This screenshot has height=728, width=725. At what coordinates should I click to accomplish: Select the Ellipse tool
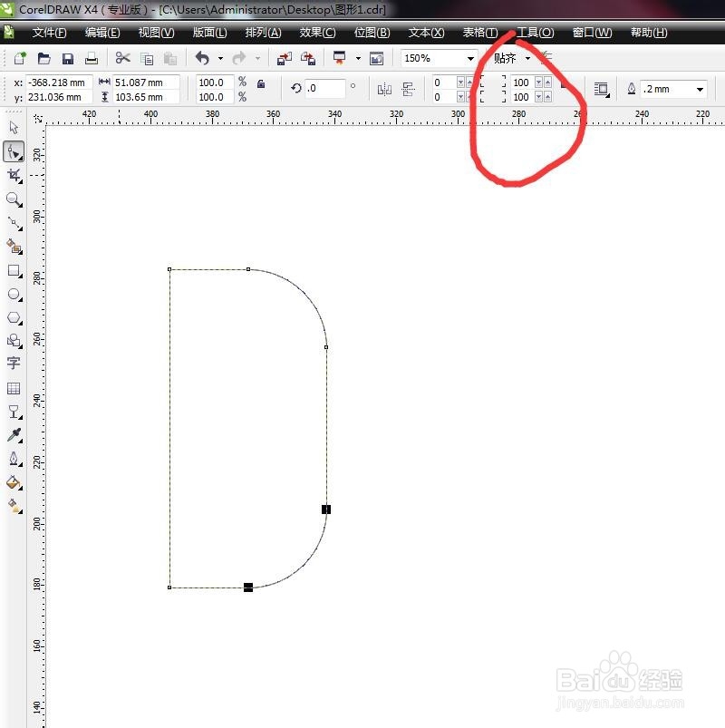point(14,295)
